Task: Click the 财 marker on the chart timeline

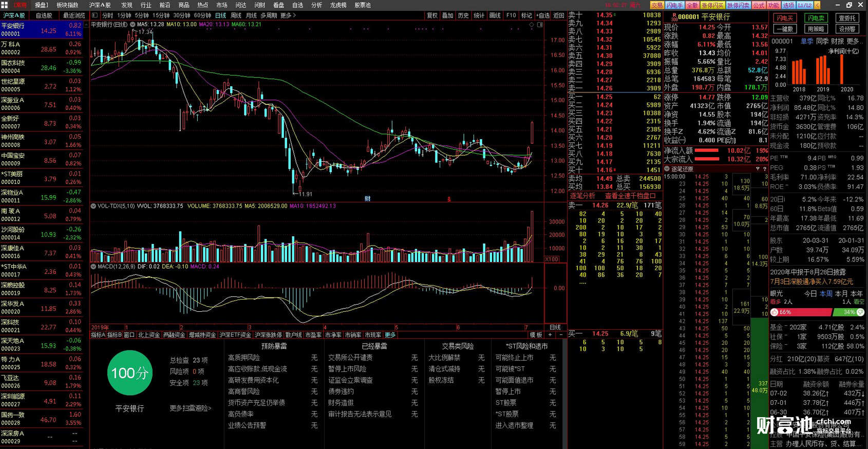Action: [368, 198]
